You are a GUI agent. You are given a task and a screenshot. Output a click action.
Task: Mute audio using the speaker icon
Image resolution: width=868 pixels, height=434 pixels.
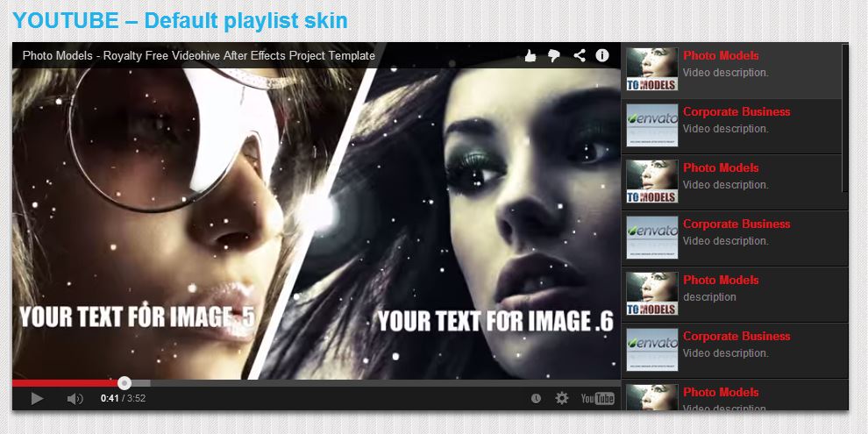75,399
